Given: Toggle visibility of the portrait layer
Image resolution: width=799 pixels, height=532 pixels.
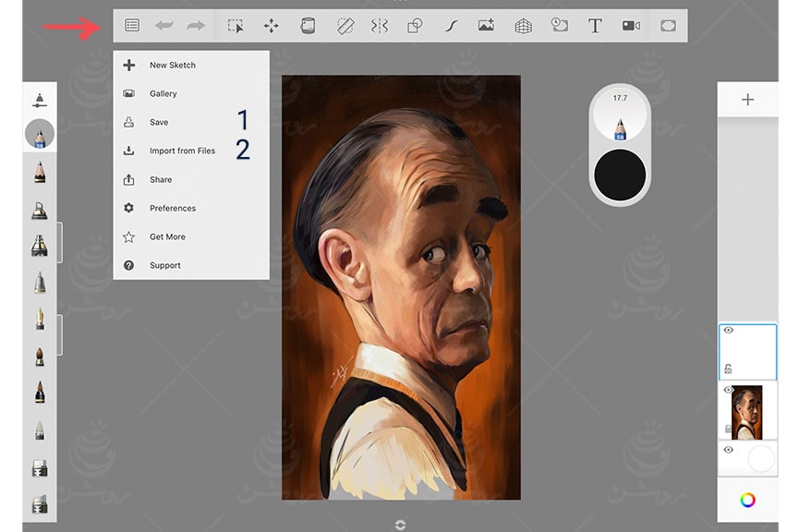Looking at the screenshot, I should click(x=730, y=390).
